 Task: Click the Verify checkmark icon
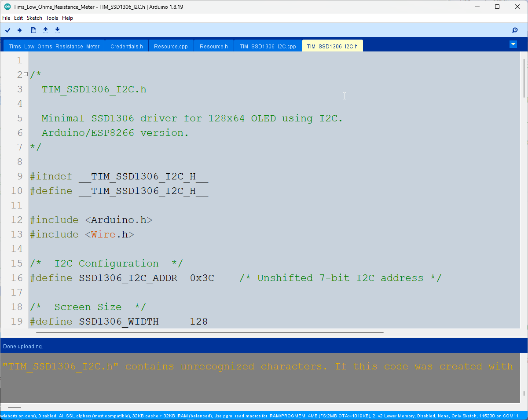(8, 30)
